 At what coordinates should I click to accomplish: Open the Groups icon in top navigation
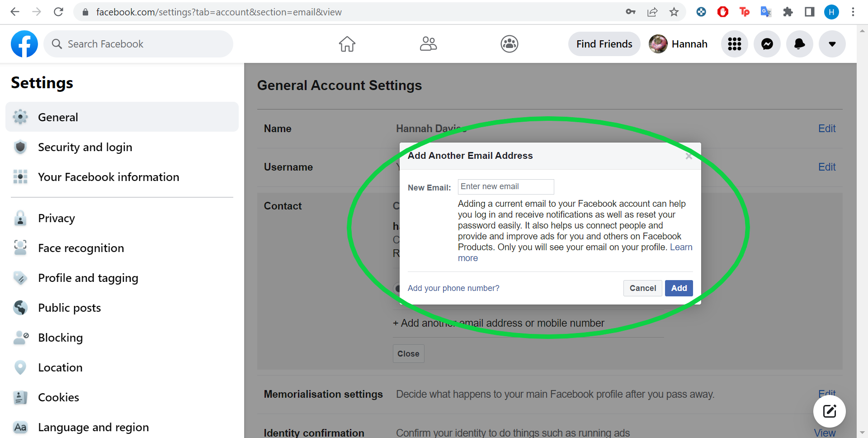[x=509, y=44]
